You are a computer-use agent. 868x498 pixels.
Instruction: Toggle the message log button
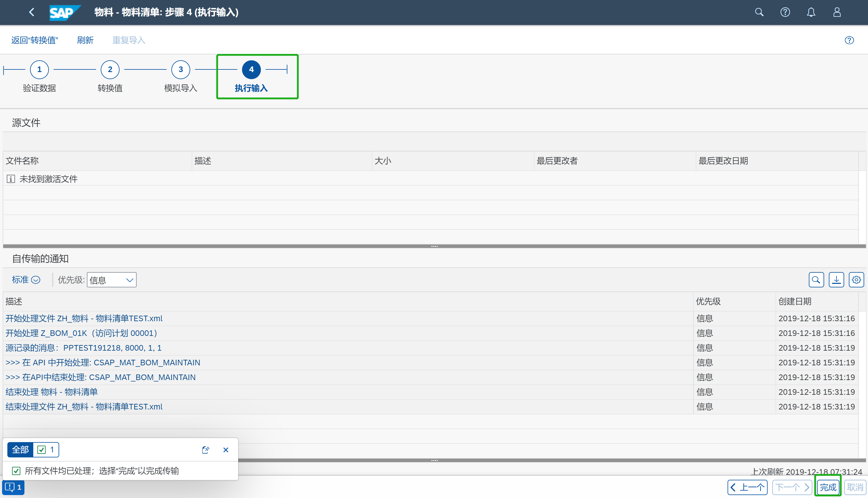click(x=13, y=487)
